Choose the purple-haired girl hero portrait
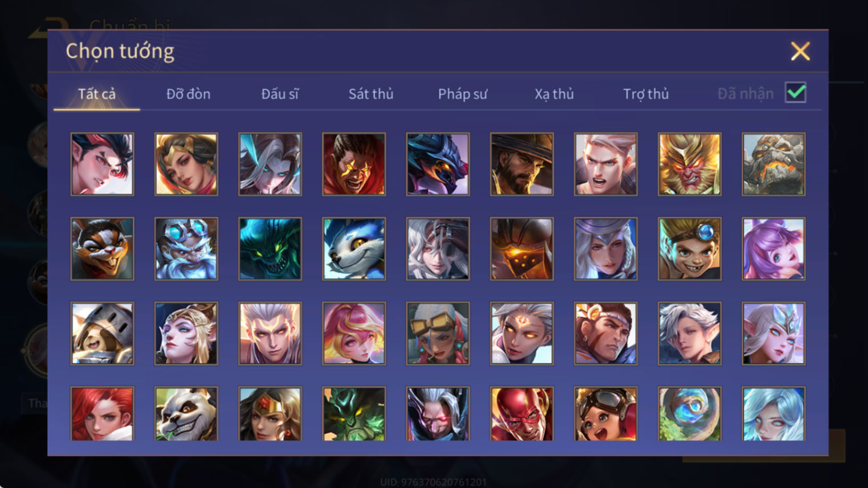868x488 pixels. 773,249
